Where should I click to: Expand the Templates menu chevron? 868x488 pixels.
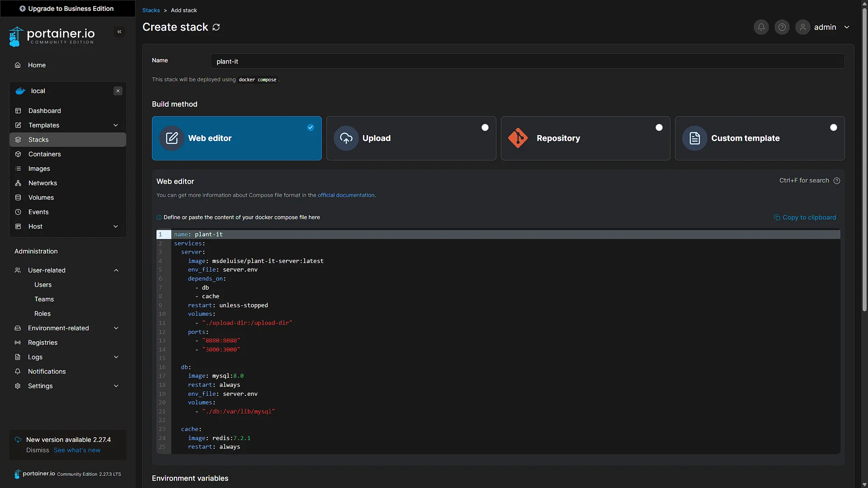click(x=116, y=125)
